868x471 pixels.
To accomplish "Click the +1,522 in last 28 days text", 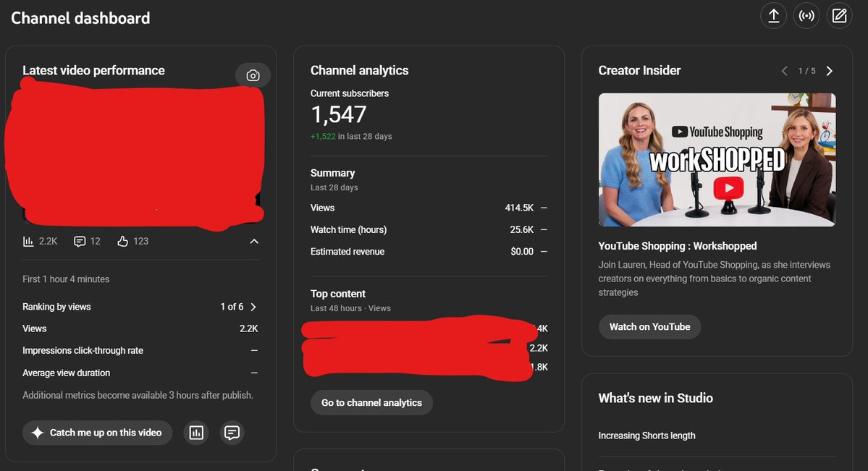I will 351,136.
